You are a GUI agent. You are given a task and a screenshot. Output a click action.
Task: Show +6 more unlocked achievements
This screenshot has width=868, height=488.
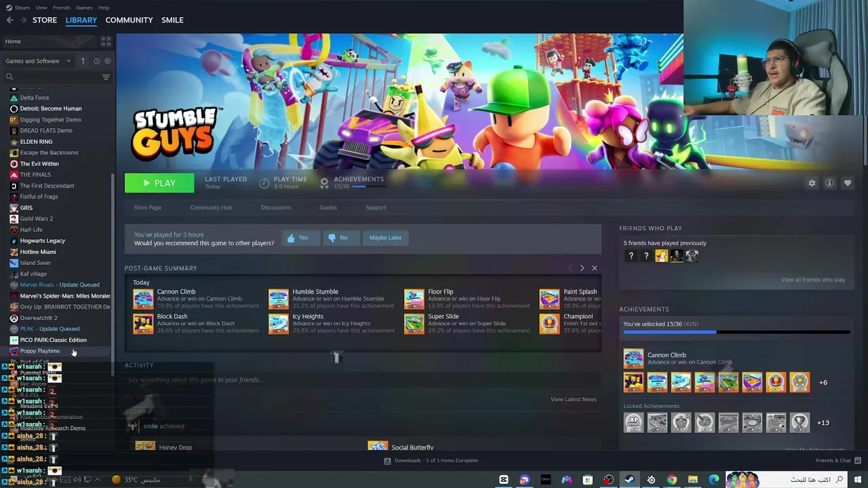(x=823, y=382)
